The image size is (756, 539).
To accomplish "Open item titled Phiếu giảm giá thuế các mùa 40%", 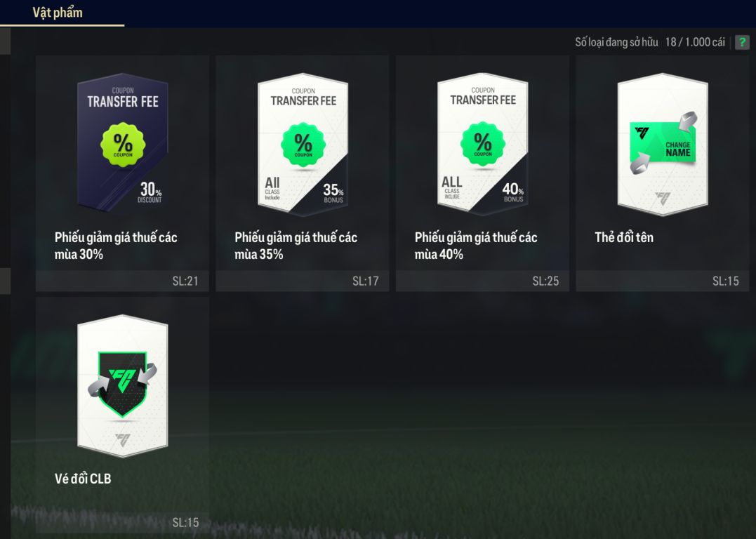I will coord(476,246).
